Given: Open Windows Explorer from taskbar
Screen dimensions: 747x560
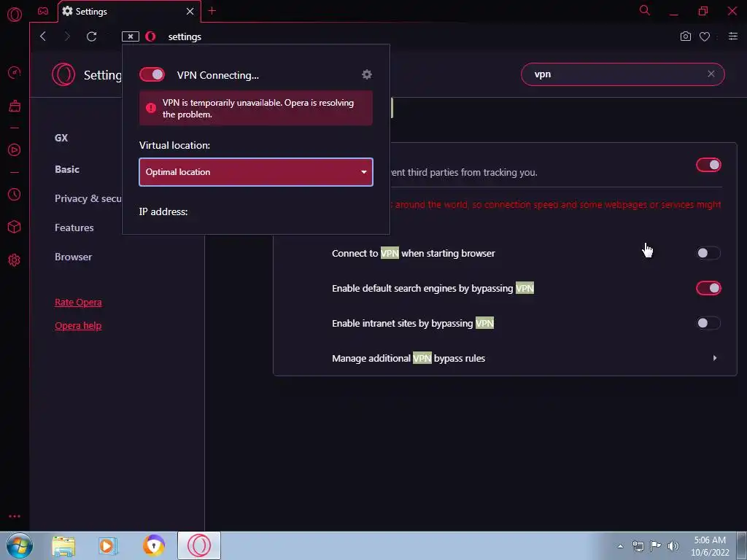Looking at the screenshot, I should pos(63,546).
